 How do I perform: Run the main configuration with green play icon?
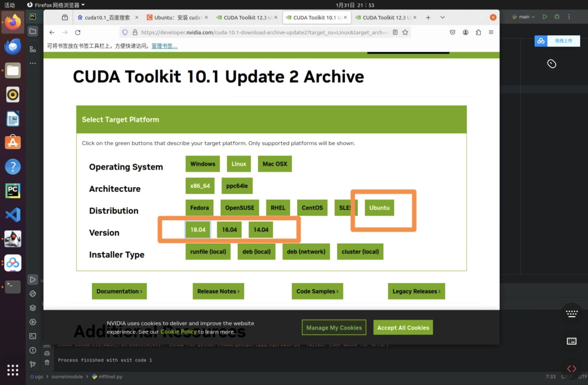point(545,17)
